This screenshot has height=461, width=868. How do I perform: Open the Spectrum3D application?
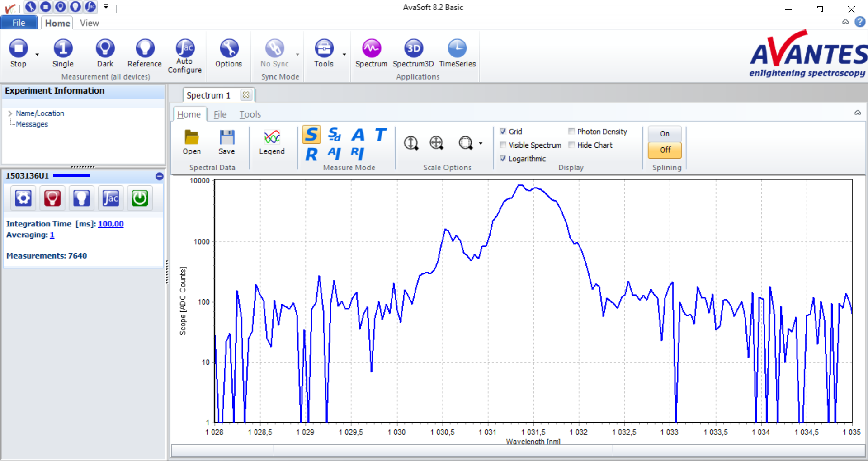pyautogui.click(x=413, y=49)
